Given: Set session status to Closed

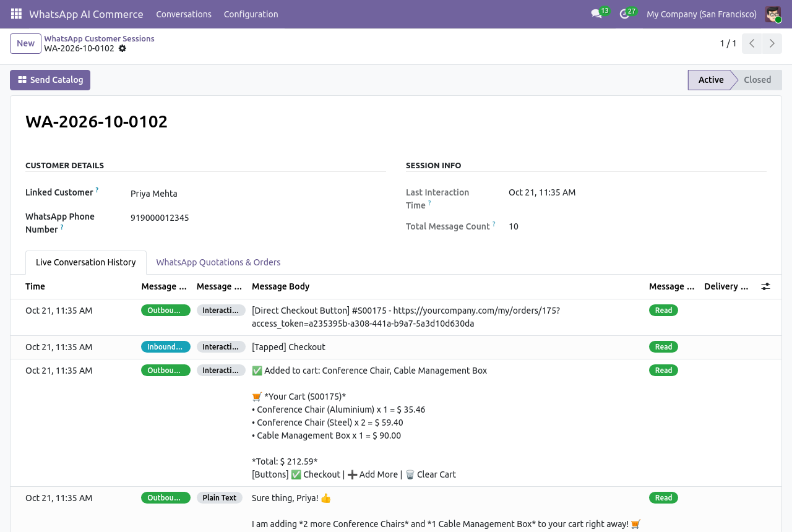Looking at the screenshot, I should tap(757, 80).
